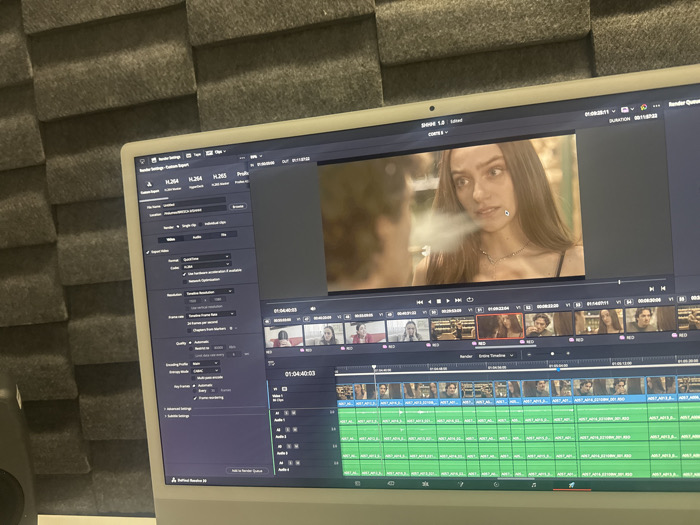The width and height of the screenshot is (700, 525).
Task: Open the Encoding Profile dropdown
Action: [205, 363]
